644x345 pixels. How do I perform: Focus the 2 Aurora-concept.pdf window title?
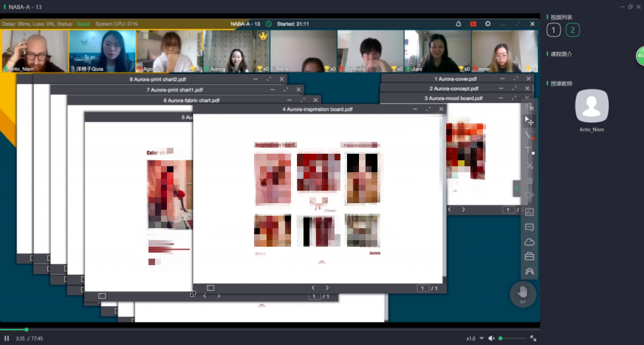coord(454,89)
